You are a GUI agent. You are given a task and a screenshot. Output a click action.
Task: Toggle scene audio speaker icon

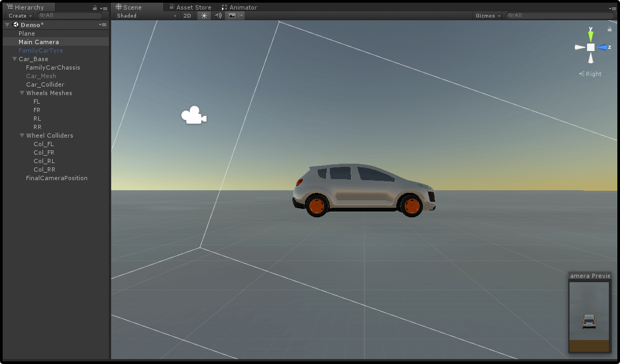click(x=218, y=16)
